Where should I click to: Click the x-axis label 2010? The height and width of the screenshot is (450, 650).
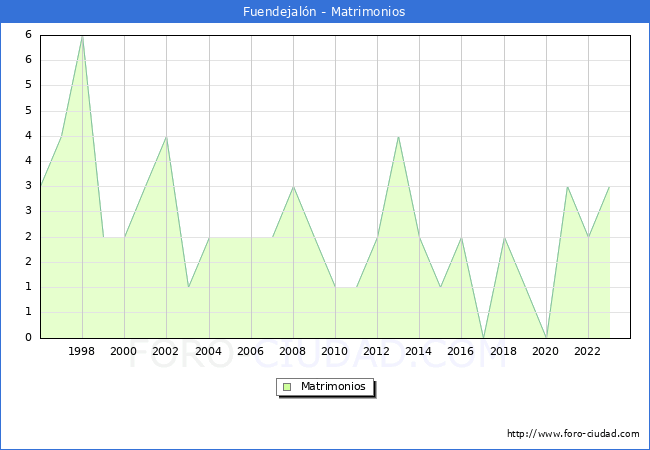click(335, 351)
